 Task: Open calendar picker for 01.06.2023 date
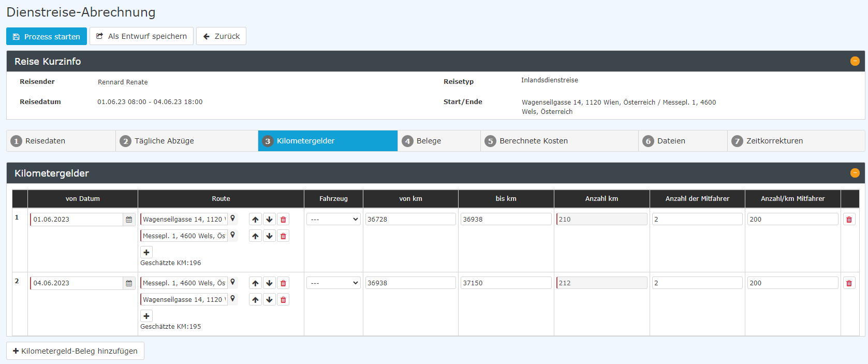point(129,220)
